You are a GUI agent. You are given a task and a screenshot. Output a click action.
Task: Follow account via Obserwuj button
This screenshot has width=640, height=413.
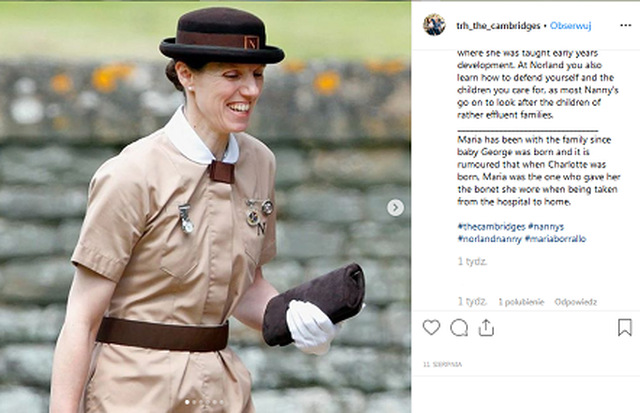tap(570, 26)
